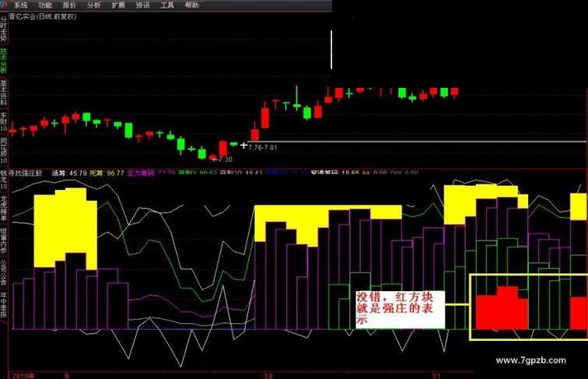Click the 10 month marker on the date axis
The height and width of the screenshot is (379, 588).
(x=268, y=375)
